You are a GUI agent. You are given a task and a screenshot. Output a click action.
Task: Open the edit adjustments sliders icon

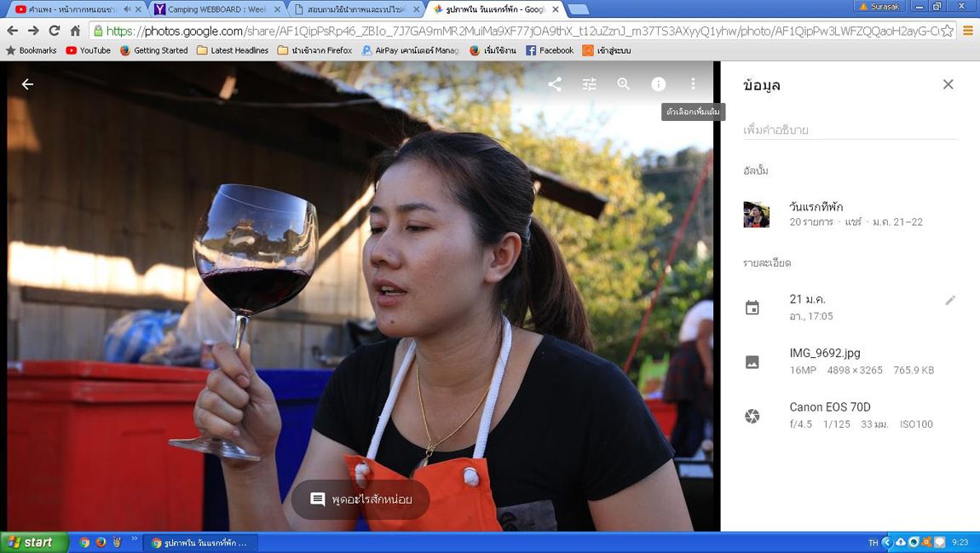click(x=589, y=84)
